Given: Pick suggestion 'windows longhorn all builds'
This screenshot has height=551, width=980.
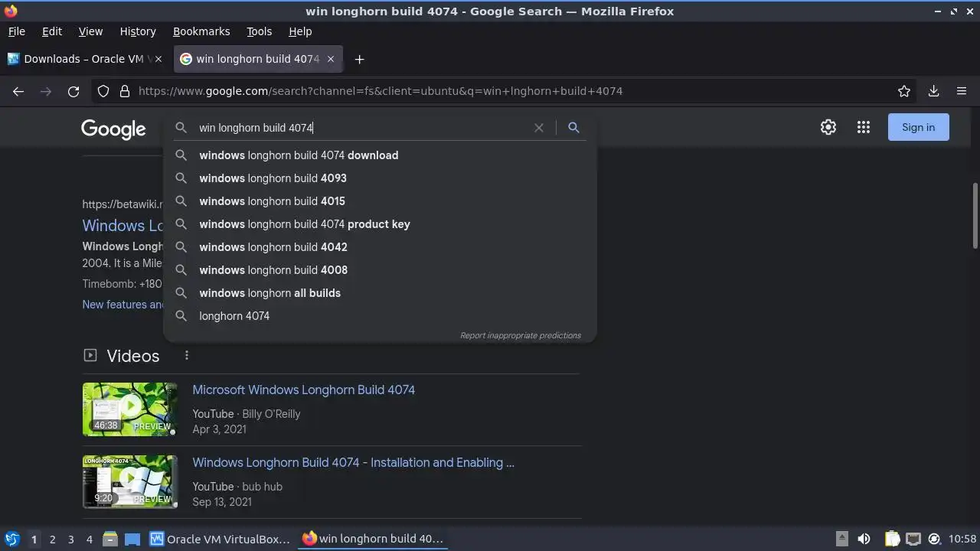Looking at the screenshot, I should click(x=380, y=293).
